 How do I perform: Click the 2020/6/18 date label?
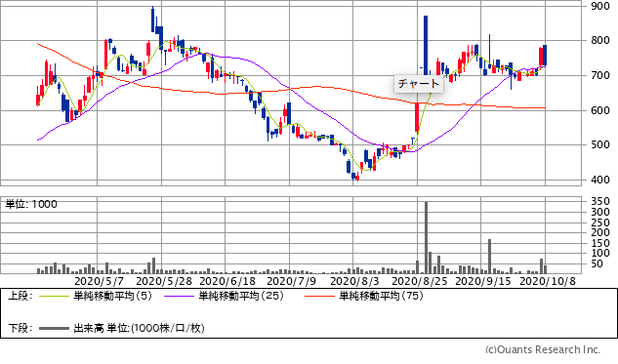pyautogui.click(x=227, y=281)
